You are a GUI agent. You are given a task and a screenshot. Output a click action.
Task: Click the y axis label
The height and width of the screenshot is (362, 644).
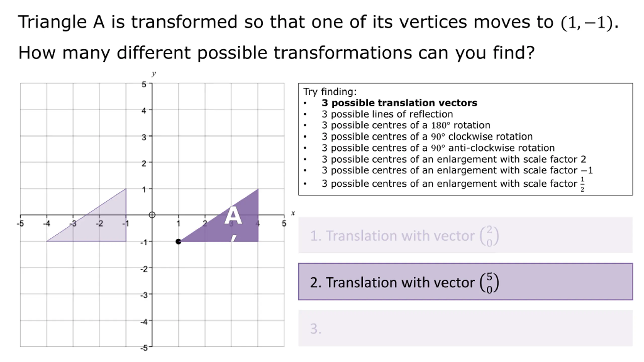pyautogui.click(x=154, y=74)
